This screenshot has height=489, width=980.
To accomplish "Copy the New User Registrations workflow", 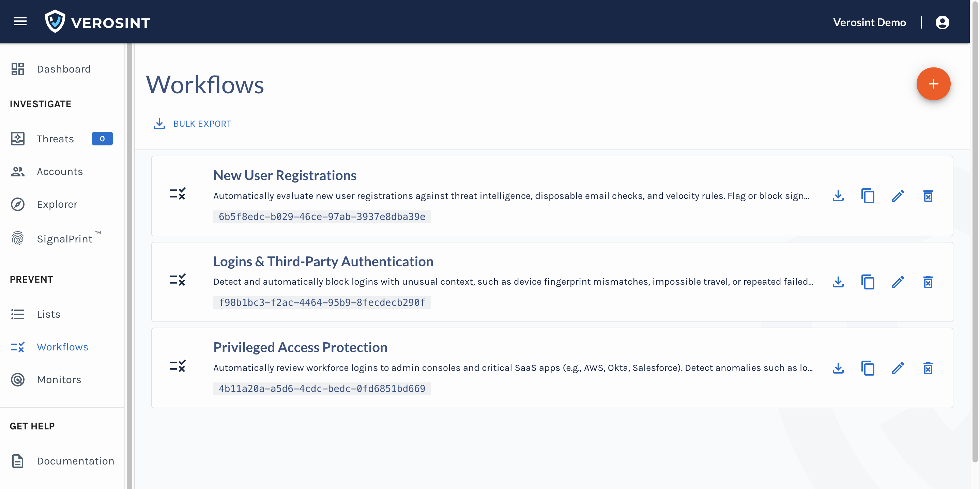I will [x=868, y=196].
